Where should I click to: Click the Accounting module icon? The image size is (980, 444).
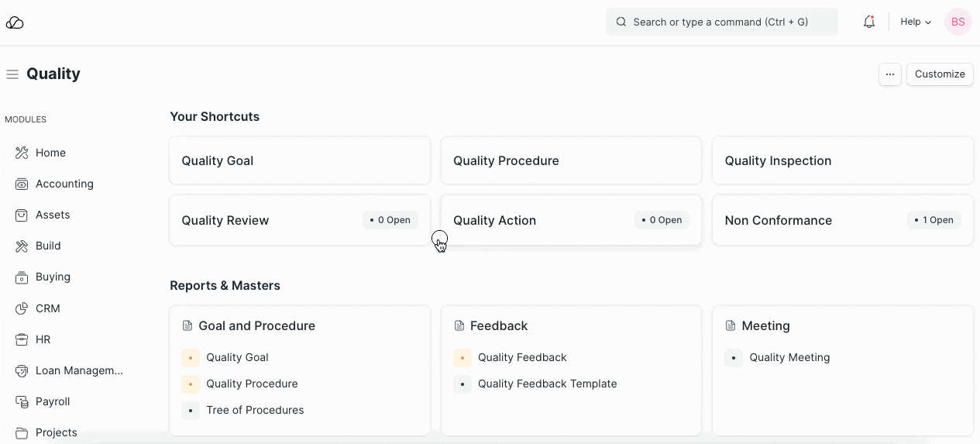22,184
